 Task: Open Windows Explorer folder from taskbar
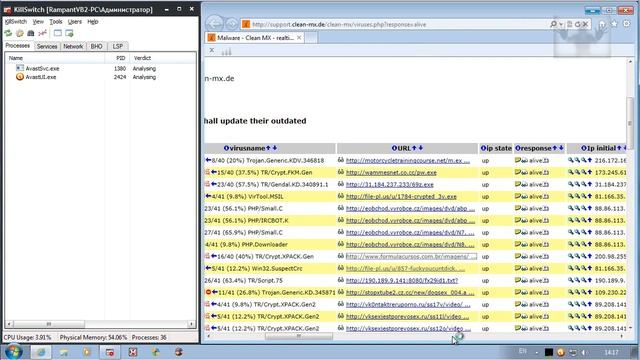64,352
